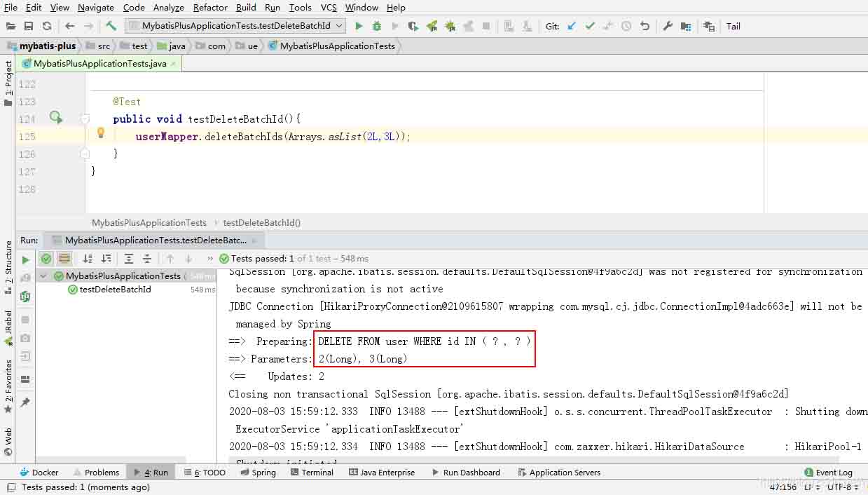Click src breadcrumb folder
The width and height of the screenshot is (868, 495).
tap(97, 46)
